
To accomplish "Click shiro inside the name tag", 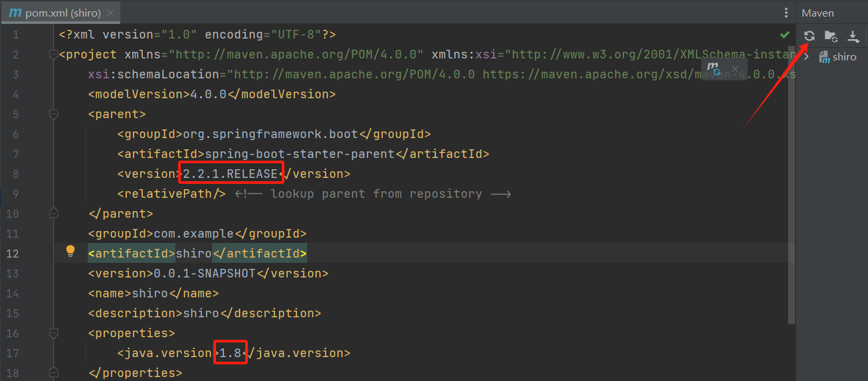I will point(150,293).
